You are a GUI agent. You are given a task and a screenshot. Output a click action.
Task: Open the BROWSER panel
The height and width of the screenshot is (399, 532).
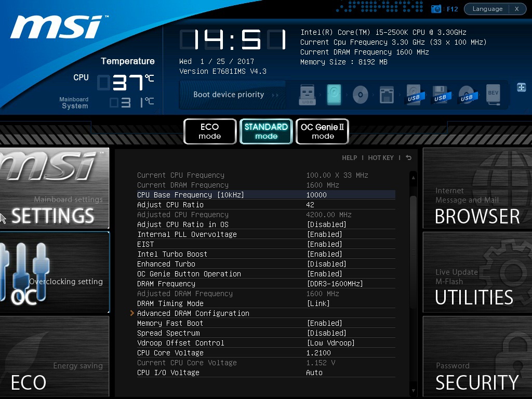(477, 188)
